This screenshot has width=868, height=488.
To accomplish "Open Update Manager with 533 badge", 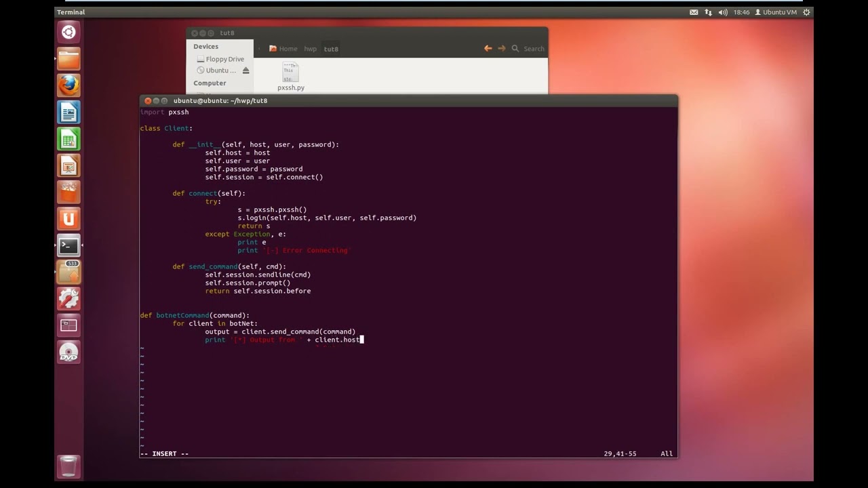I will click(68, 272).
